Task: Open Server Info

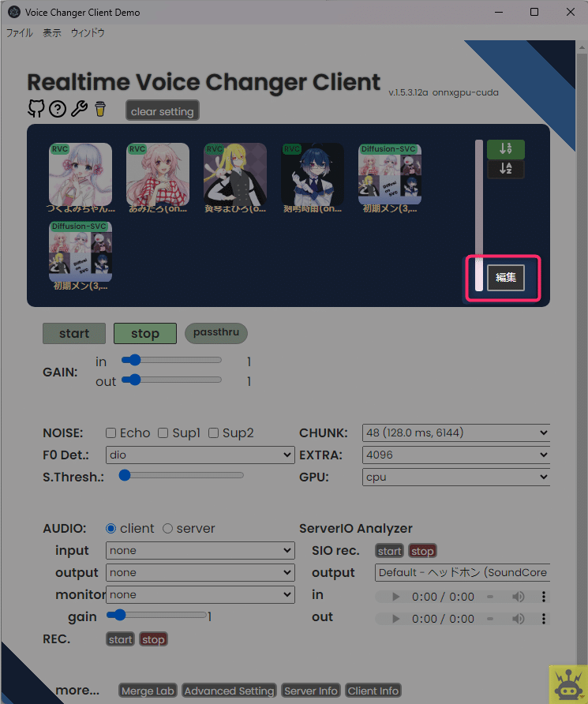Action: (311, 691)
